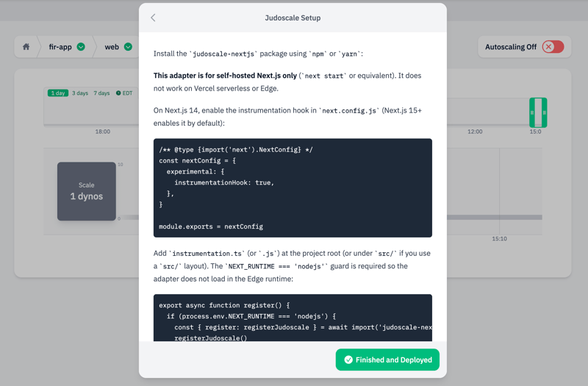Select the 3 days time range
Image resolution: width=588 pixels, height=386 pixels.
[x=80, y=93]
